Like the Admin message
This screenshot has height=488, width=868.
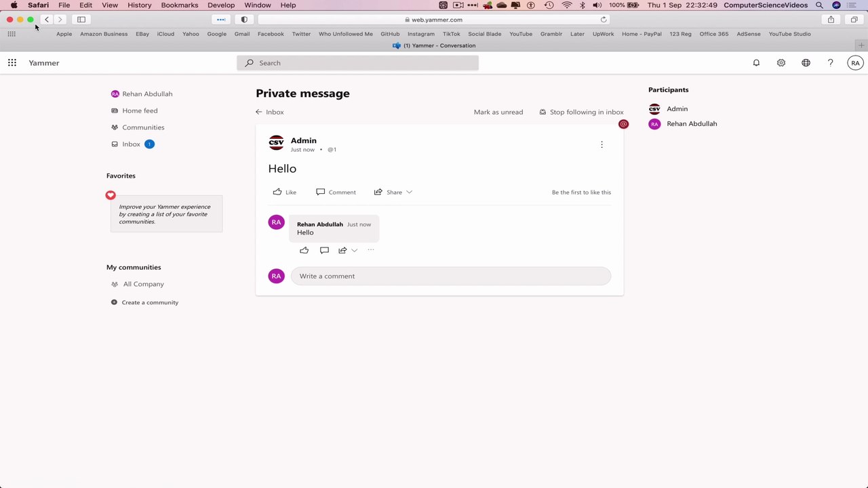(x=285, y=192)
